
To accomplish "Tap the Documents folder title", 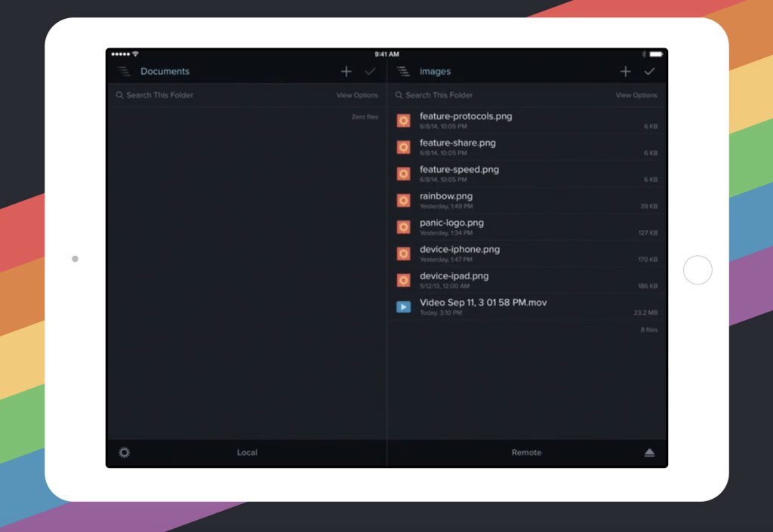I will tap(165, 72).
